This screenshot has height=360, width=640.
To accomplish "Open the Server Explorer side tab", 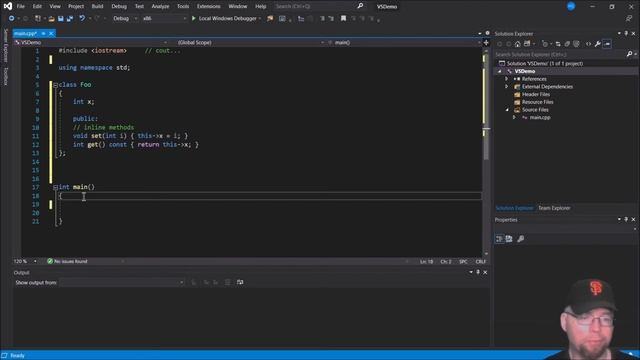I will tap(6, 45).
